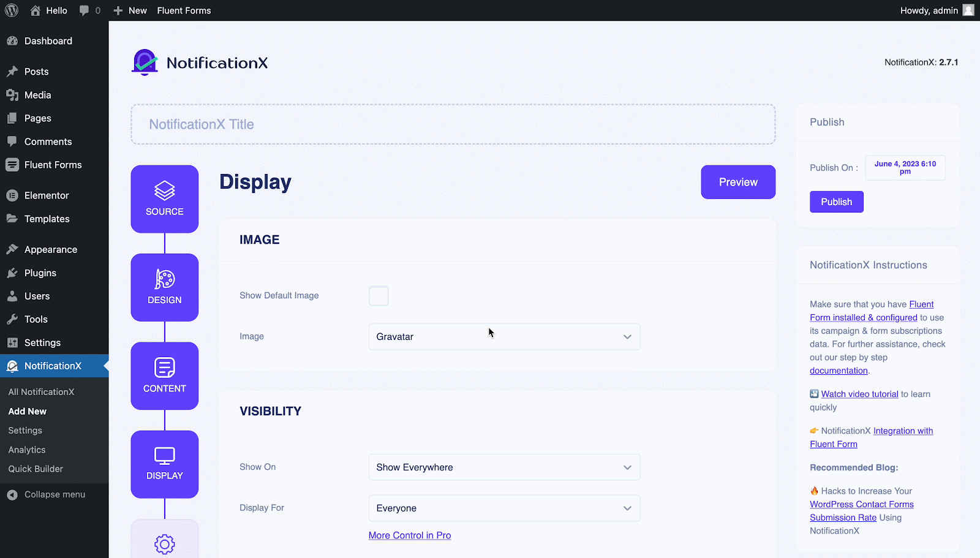Go to the Pages menu
980x558 pixels.
[38, 118]
